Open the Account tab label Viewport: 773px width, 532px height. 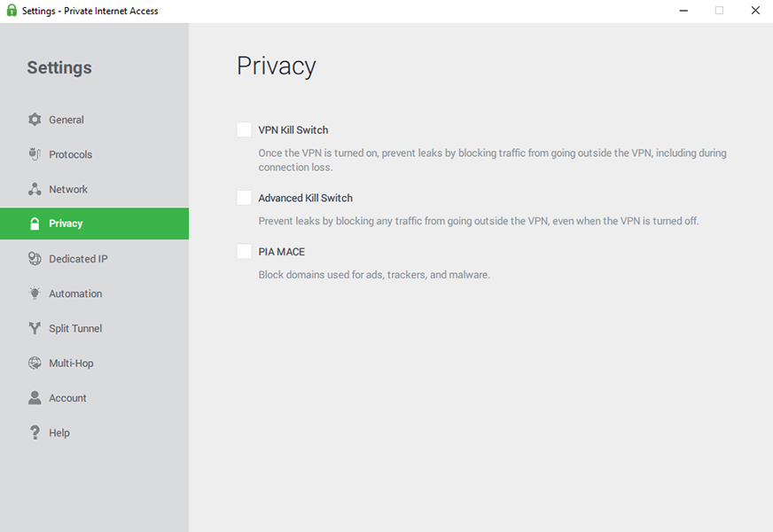click(67, 398)
